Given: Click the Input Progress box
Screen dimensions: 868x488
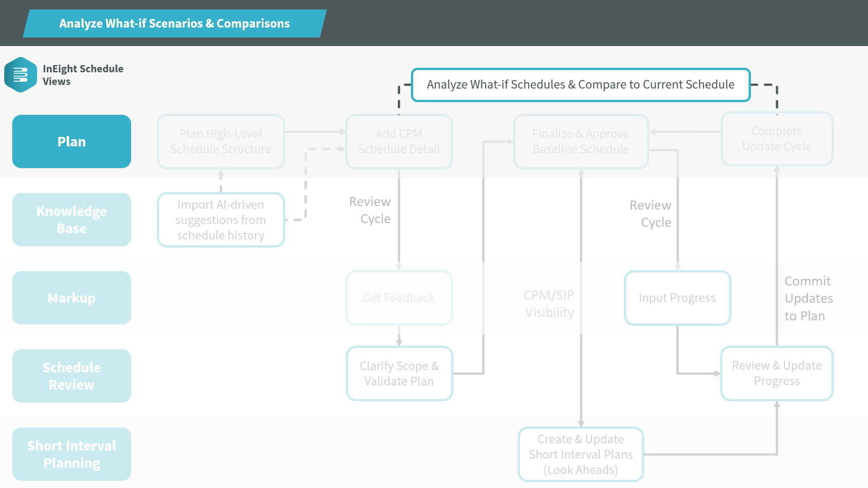Looking at the screenshot, I should click(x=677, y=298).
